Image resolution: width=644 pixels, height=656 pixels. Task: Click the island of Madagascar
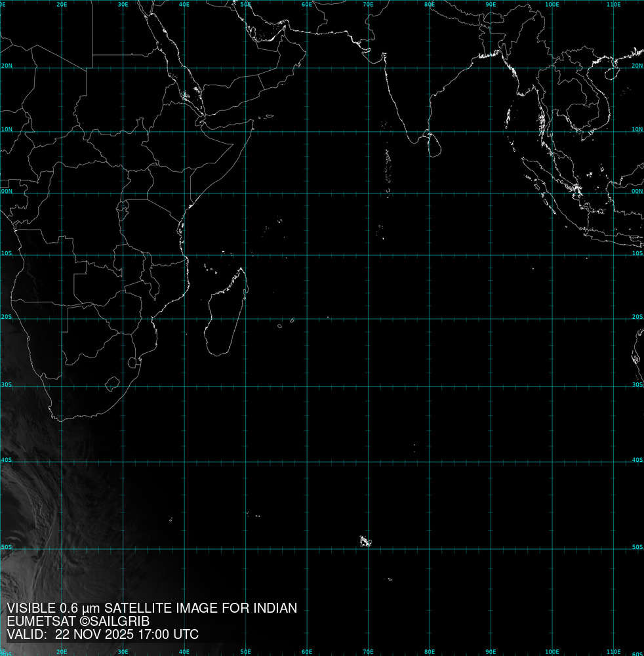point(224,315)
